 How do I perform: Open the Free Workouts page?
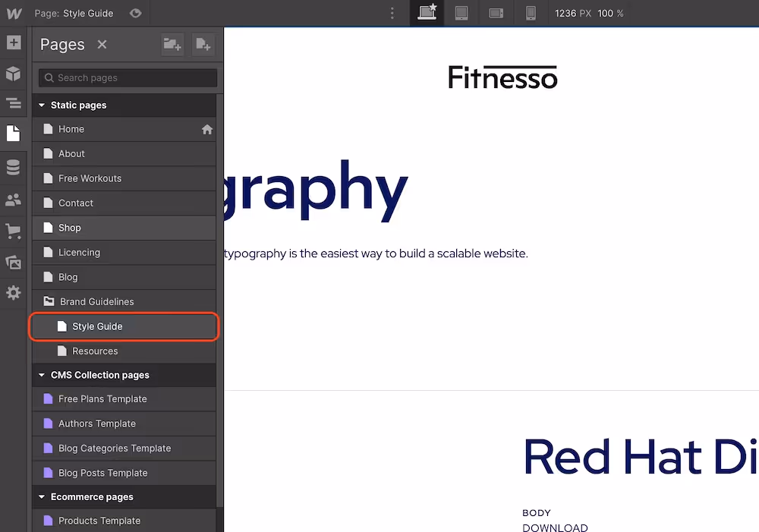[124, 178]
